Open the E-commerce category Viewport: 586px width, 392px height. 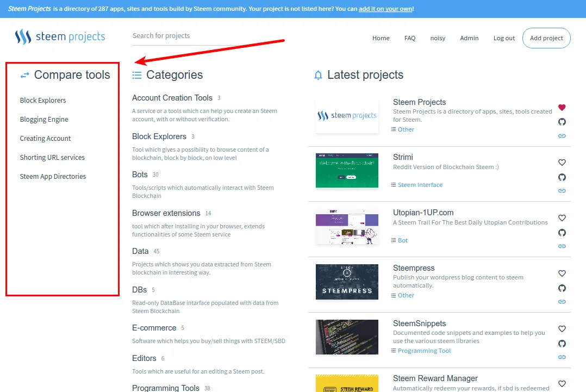click(x=154, y=328)
